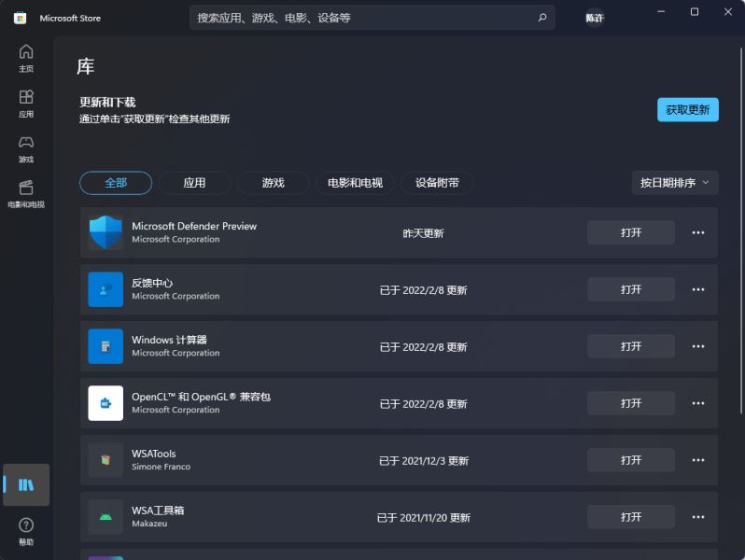
Task: Select the 设备附带 filter tab
Action: point(437,183)
